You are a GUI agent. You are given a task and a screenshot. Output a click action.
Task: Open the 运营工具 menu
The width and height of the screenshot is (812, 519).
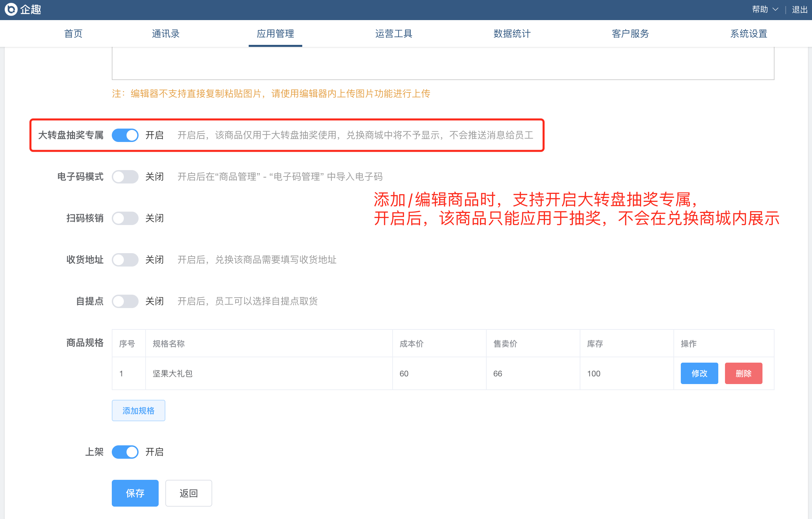[x=394, y=33]
